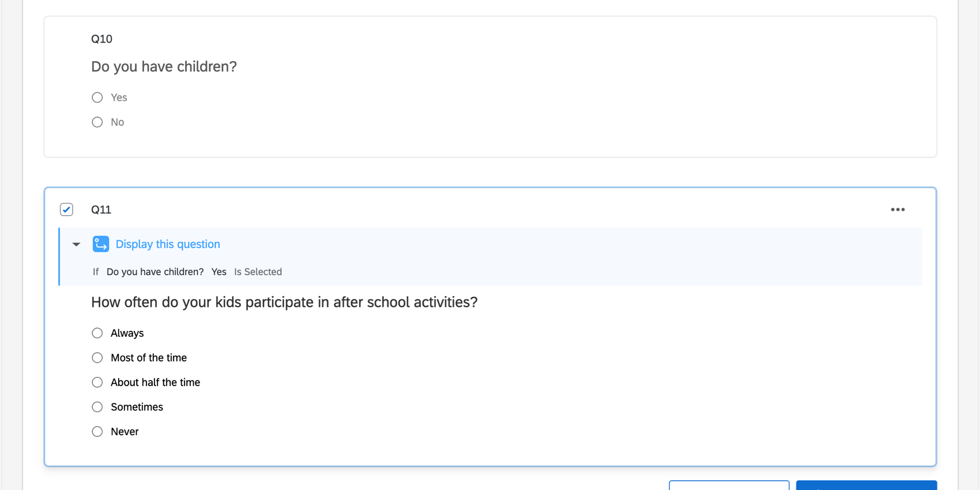Choose the Most of the time option
This screenshot has height=490, width=980.
pyautogui.click(x=97, y=357)
